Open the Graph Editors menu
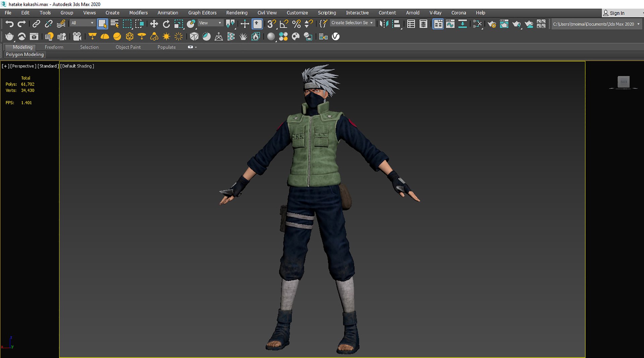The image size is (644, 358). coord(202,13)
